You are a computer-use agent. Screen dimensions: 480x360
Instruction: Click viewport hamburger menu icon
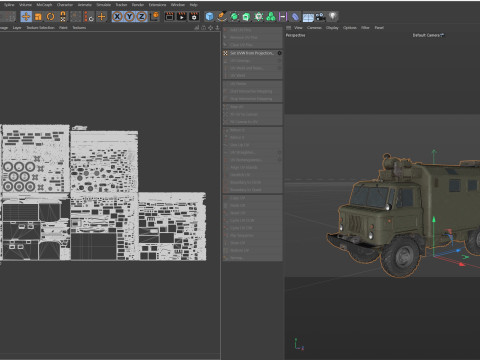[289, 28]
